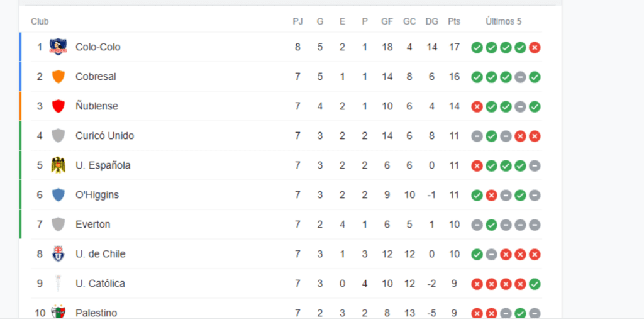The width and height of the screenshot is (644, 322).
Task: Select the Cobresal team name
Action: [96, 77]
